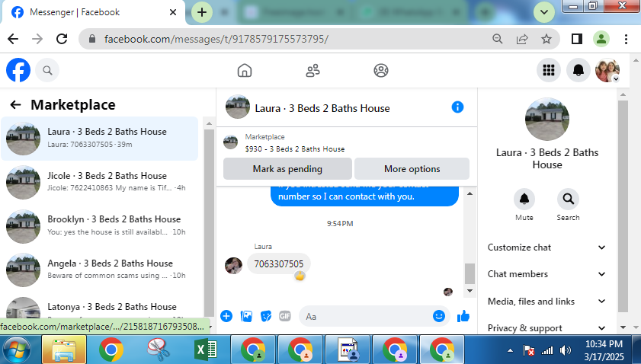
Task: Click the volume icon in system tray
Action: pyautogui.click(x=566, y=350)
